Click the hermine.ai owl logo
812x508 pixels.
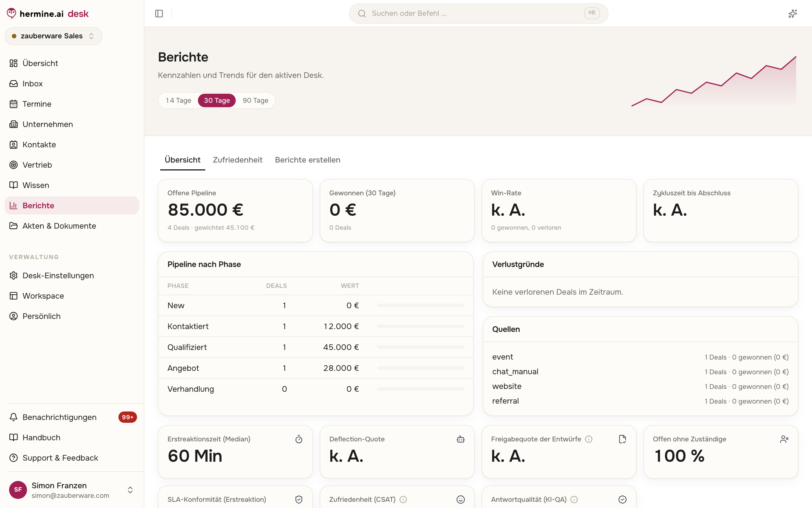point(11,14)
